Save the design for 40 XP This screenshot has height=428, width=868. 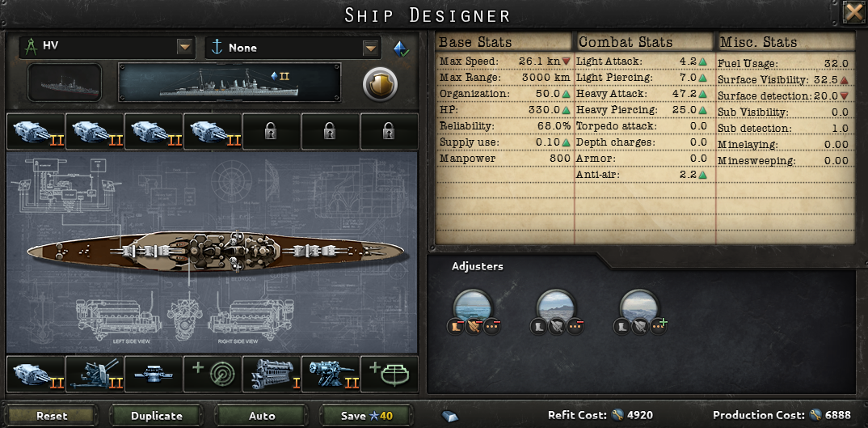click(x=366, y=415)
